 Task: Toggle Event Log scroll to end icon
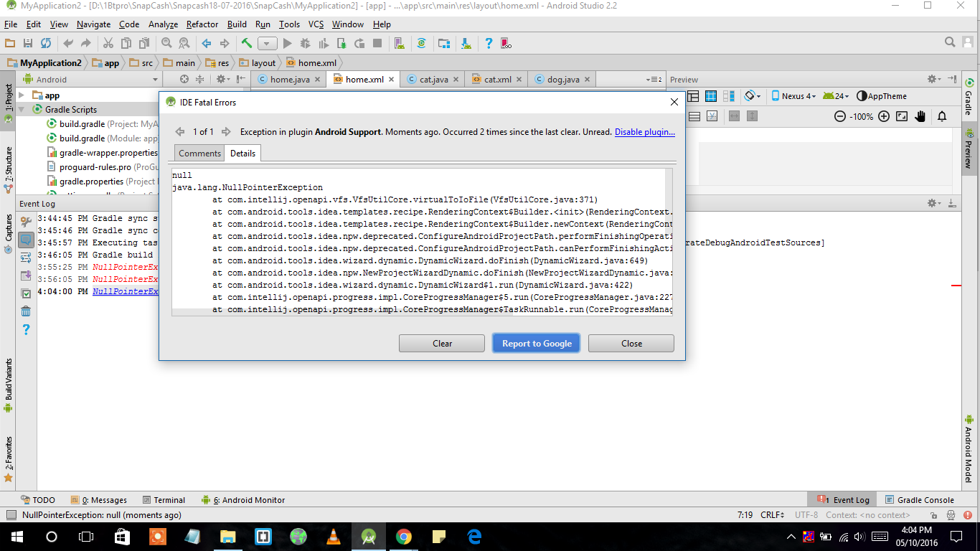(x=26, y=275)
